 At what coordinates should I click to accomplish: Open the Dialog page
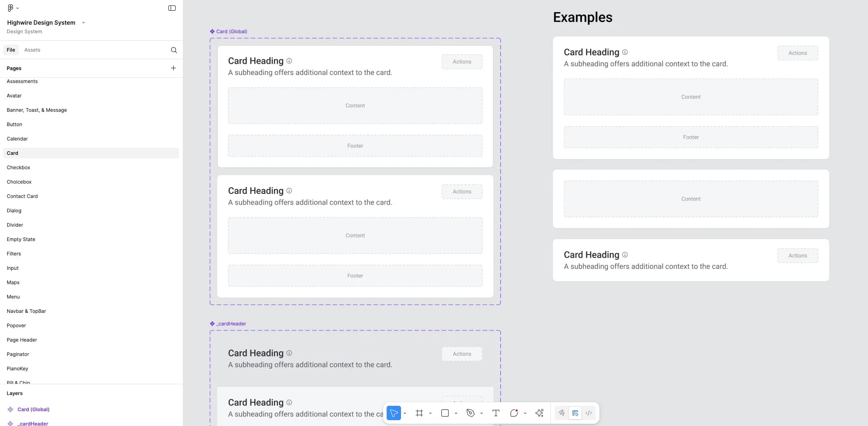91,211
